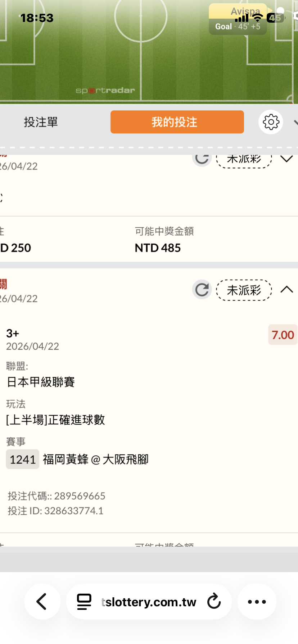This screenshot has height=644, width=298.
Task: Tap 未派彩 badge on the 7.00 bet
Action: (x=244, y=290)
